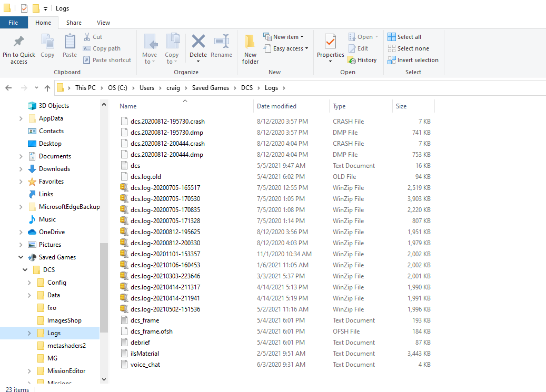
Task: Select the dcs_frame.ofsh file
Action: [x=152, y=331]
